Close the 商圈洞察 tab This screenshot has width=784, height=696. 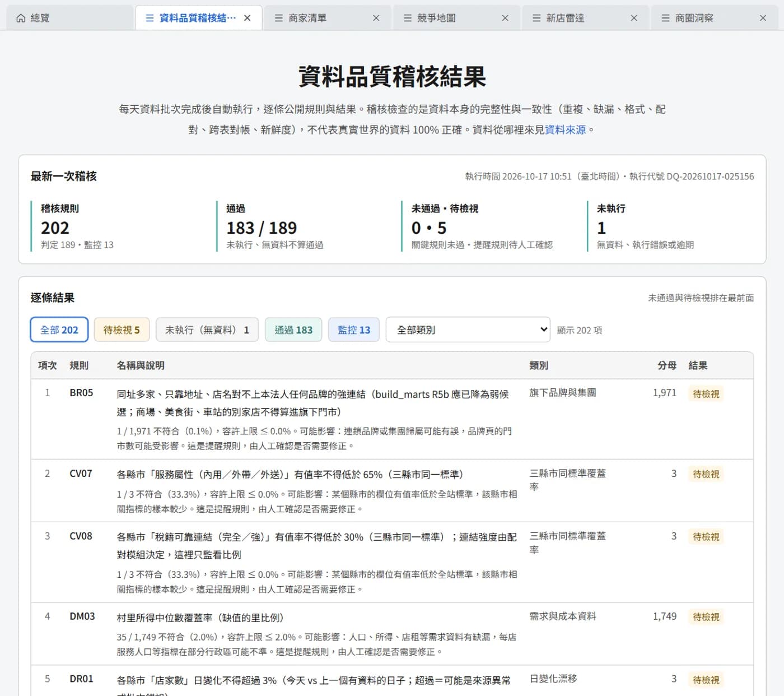pyautogui.click(x=763, y=18)
